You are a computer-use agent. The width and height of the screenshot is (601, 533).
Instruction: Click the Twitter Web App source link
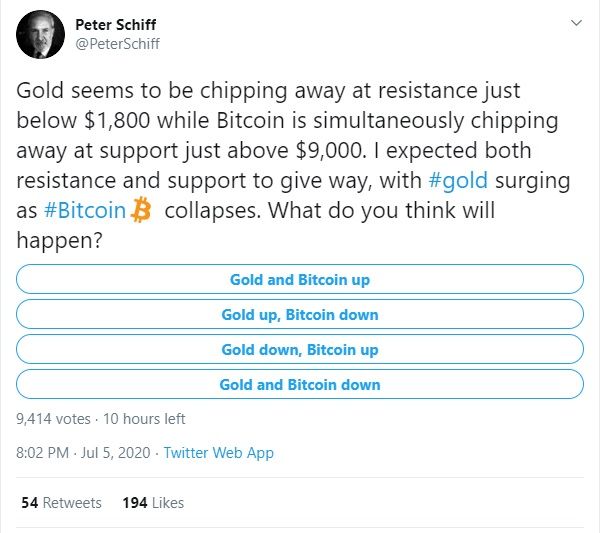pyautogui.click(x=218, y=453)
